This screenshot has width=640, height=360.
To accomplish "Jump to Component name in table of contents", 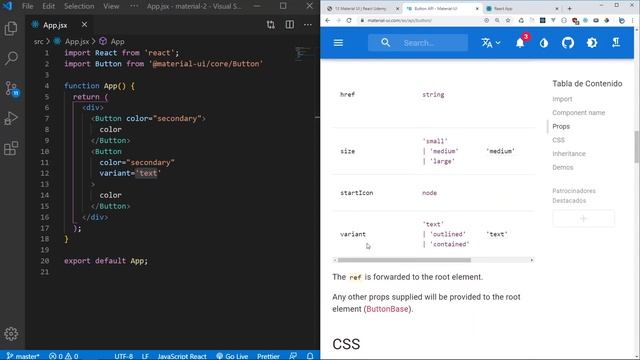I will (578, 113).
